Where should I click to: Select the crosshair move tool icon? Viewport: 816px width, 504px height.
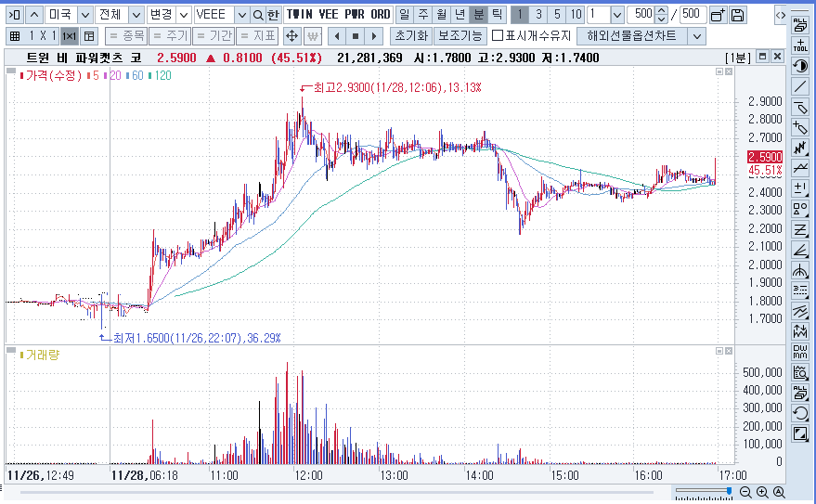click(x=291, y=36)
